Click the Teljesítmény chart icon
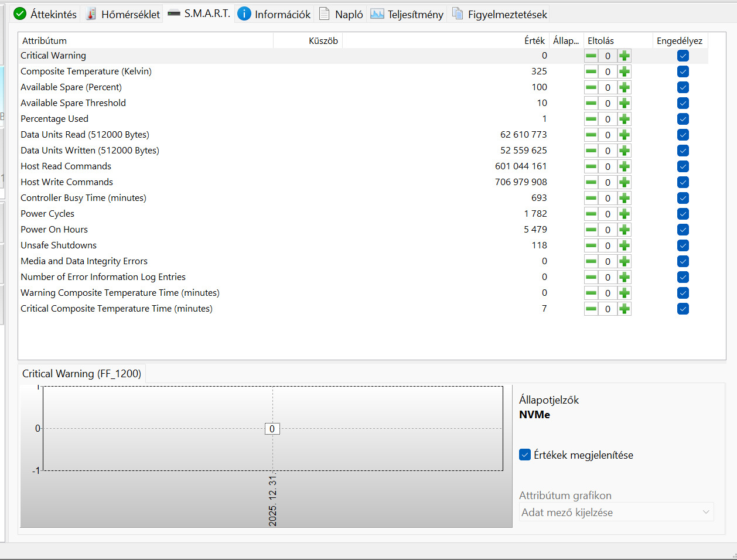 (x=377, y=14)
